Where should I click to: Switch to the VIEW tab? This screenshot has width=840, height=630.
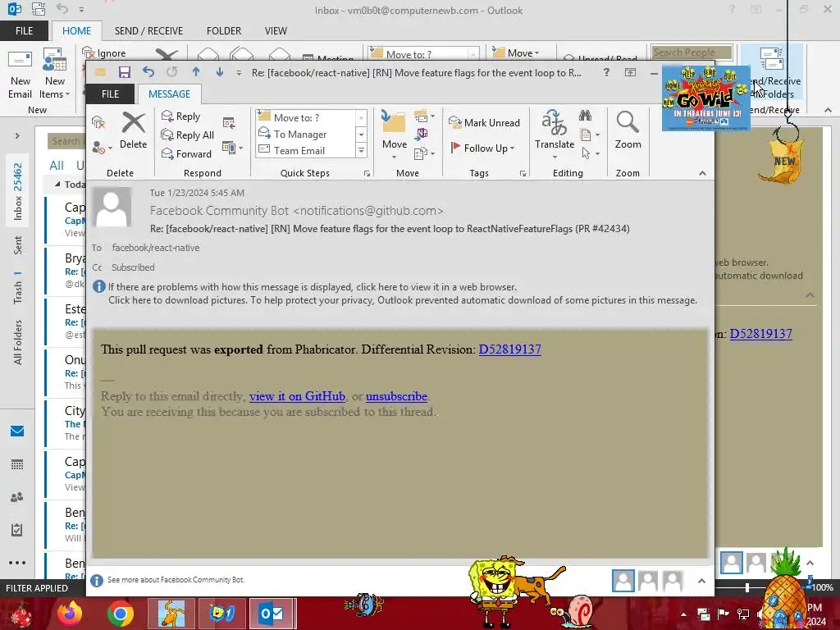[x=276, y=31]
